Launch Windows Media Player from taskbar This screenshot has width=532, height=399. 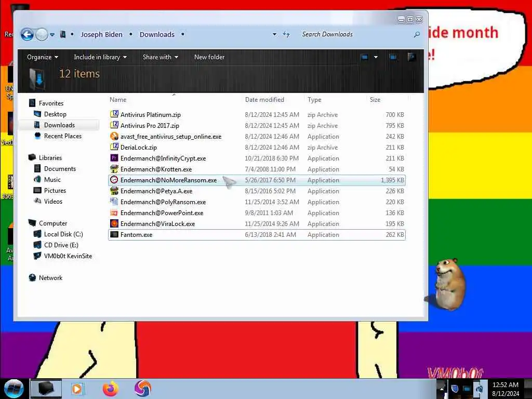point(77,389)
